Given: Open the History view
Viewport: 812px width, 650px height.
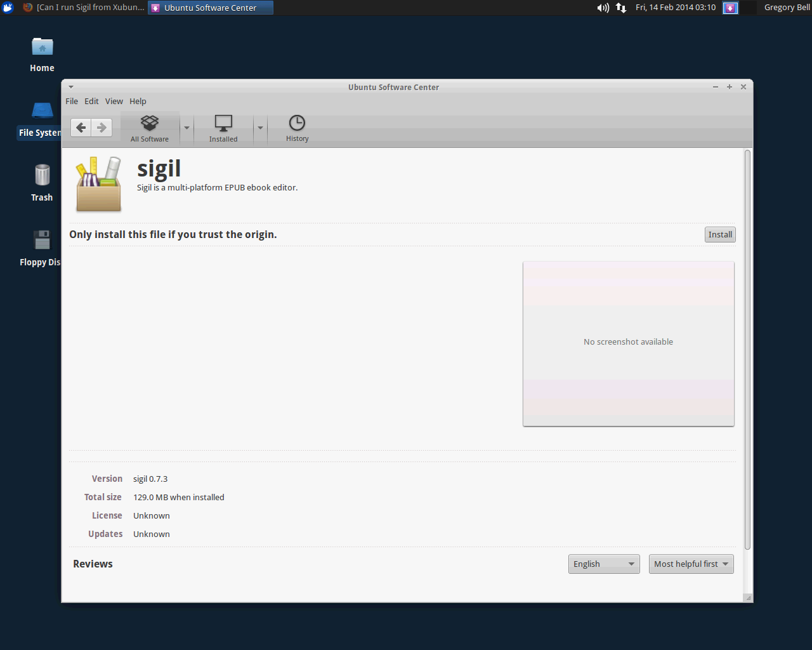Looking at the screenshot, I should (297, 128).
